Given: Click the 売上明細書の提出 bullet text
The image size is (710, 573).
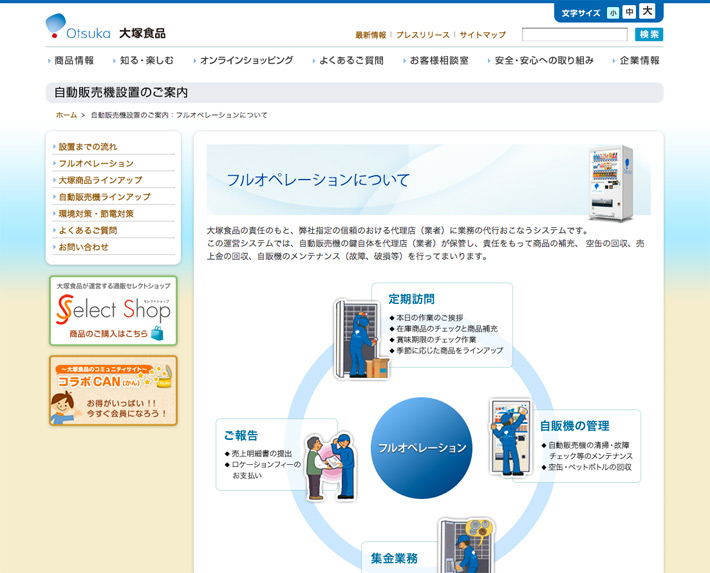Looking at the screenshot, I should [262, 453].
